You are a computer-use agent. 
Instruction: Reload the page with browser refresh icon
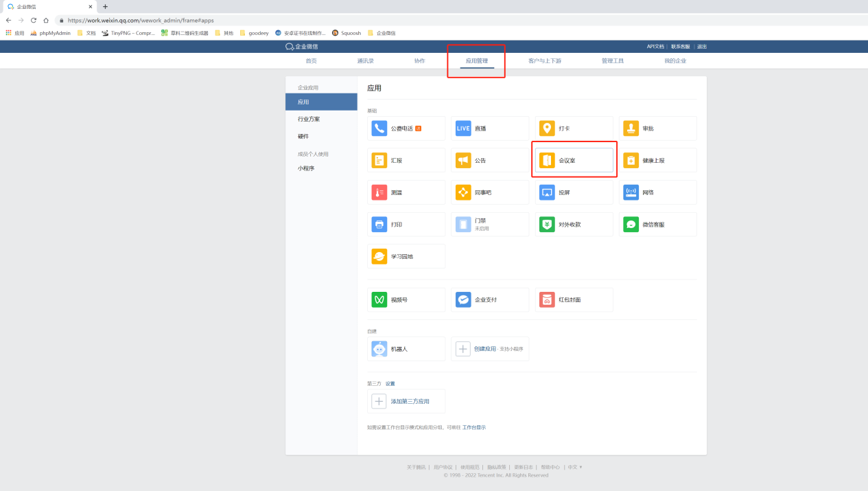[33, 20]
